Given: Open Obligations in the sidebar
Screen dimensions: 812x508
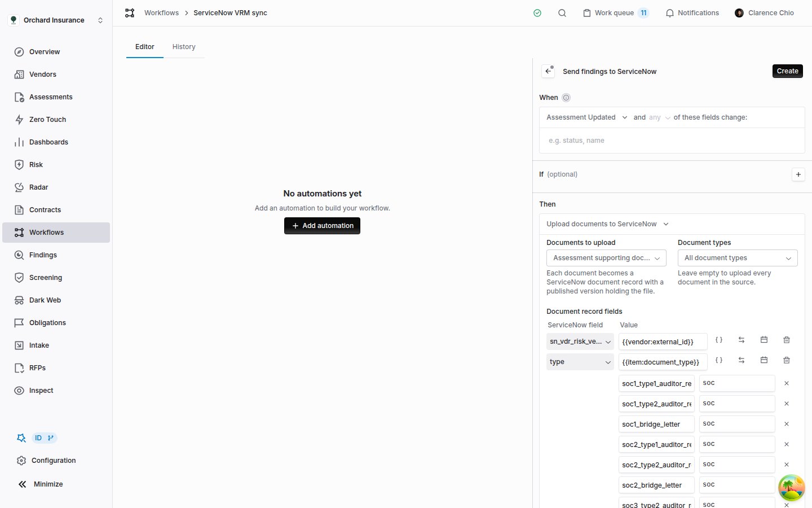Looking at the screenshot, I should (x=56, y=323).
